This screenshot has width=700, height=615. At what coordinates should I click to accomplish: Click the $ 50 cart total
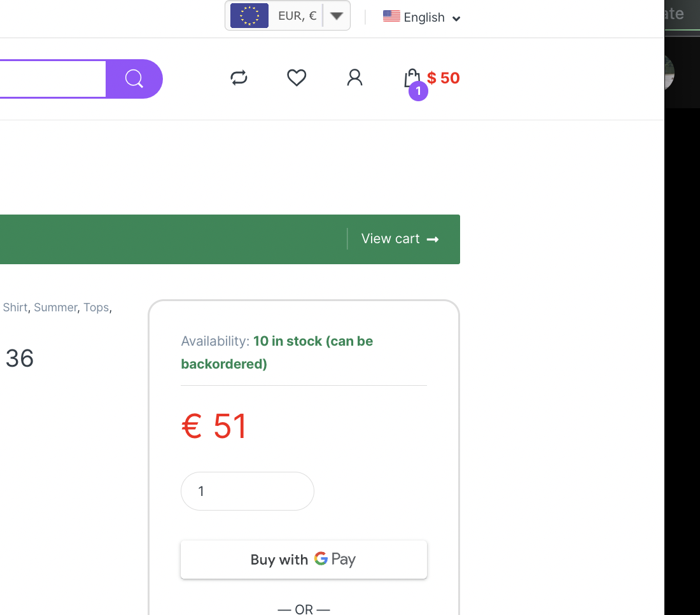(x=444, y=78)
